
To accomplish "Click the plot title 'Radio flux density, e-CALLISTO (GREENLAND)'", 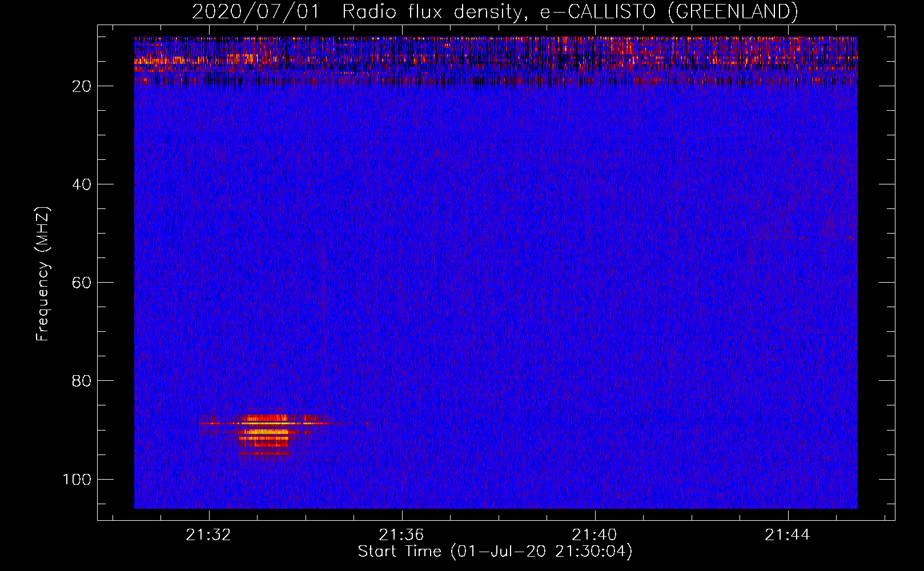I will pyautogui.click(x=570, y=11).
